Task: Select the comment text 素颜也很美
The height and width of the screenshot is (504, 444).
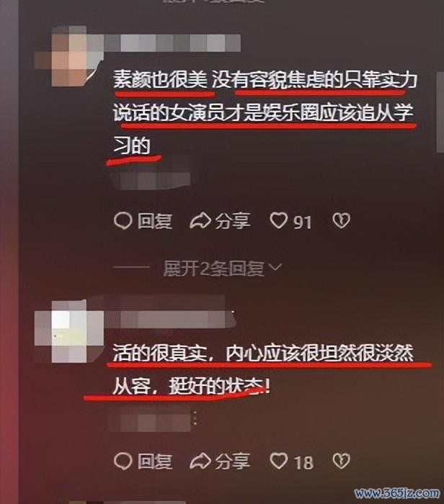Action: [160, 80]
